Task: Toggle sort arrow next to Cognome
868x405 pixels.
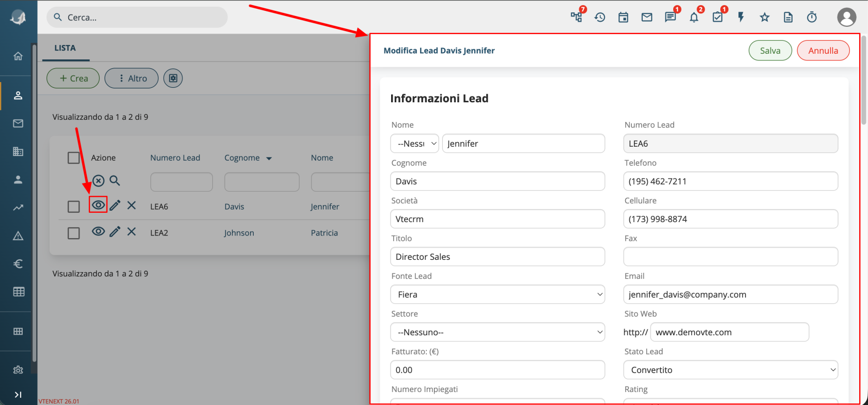Action: (x=269, y=159)
